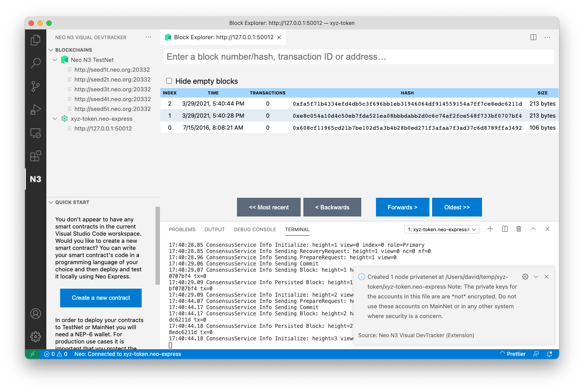Click the Backwards button
Viewport: 584px width, 392px height.
(332, 207)
